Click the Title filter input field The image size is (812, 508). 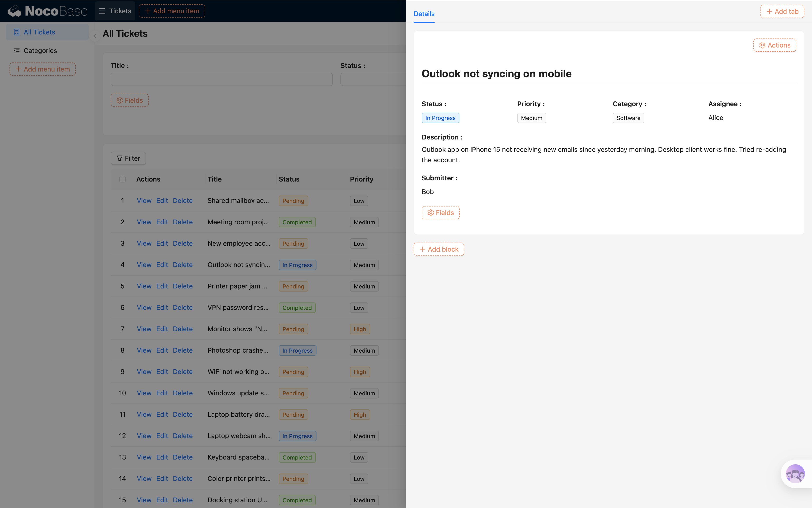222,79
